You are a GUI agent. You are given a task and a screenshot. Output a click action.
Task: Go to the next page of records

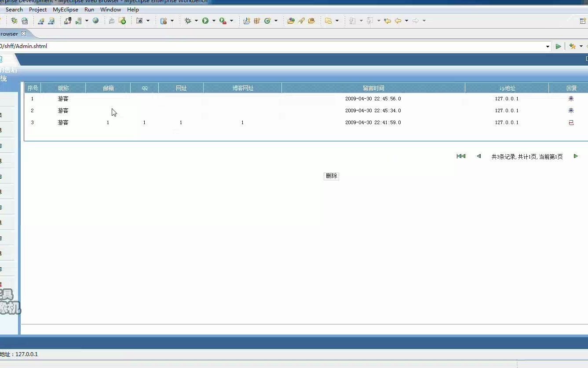576,156
